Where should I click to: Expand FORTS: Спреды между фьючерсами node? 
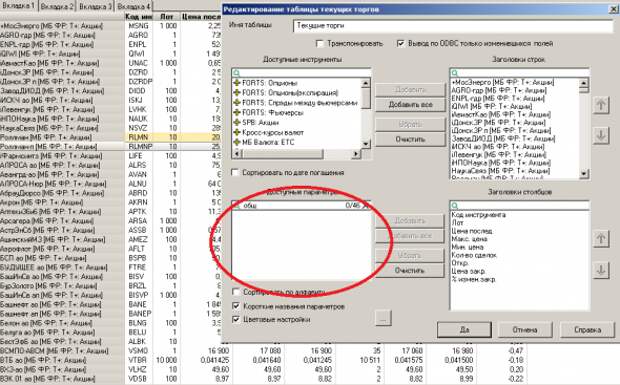click(237, 103)
